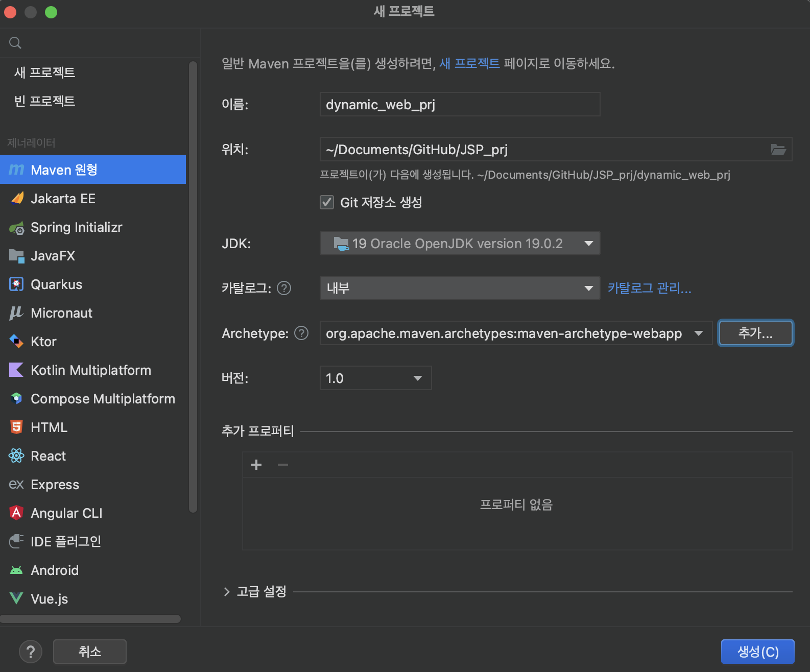The height and width of the screenshot is (672, 810).
Task: Select Kotlin Multiplatform generator
Action: tap(93, 370)
